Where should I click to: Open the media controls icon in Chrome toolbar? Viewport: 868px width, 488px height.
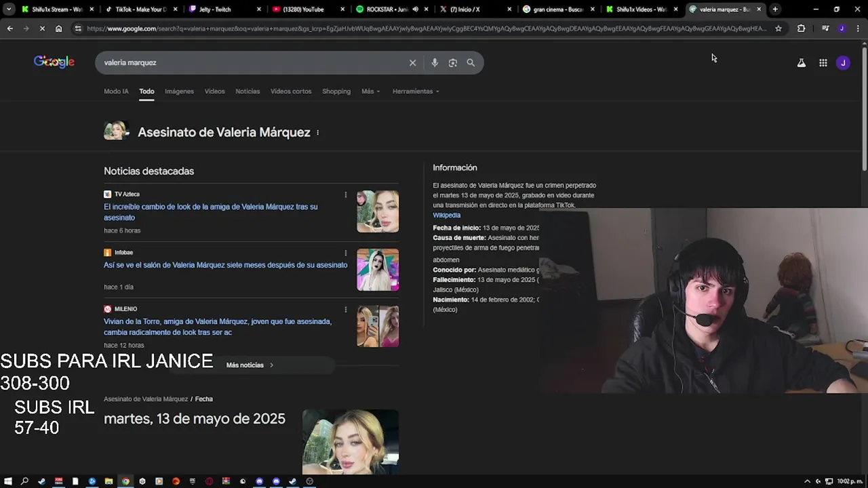coord(825,28)
